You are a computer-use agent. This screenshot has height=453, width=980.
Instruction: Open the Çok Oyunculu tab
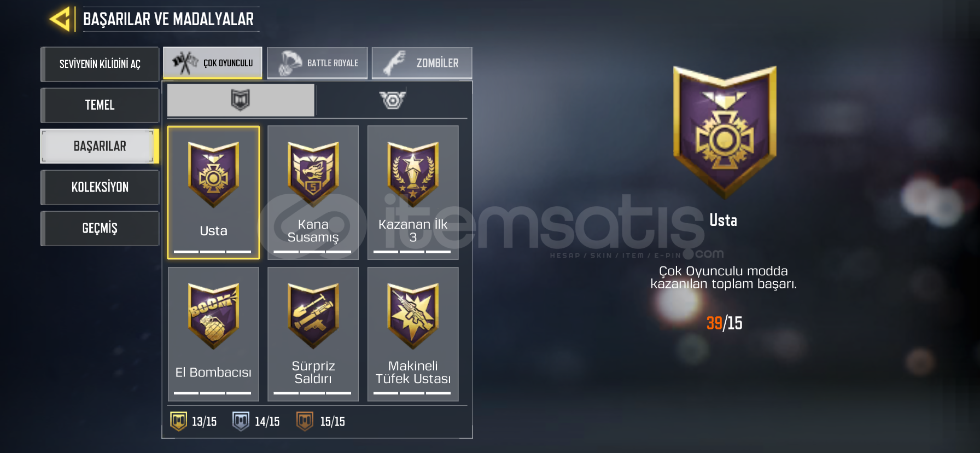point(213,63)
